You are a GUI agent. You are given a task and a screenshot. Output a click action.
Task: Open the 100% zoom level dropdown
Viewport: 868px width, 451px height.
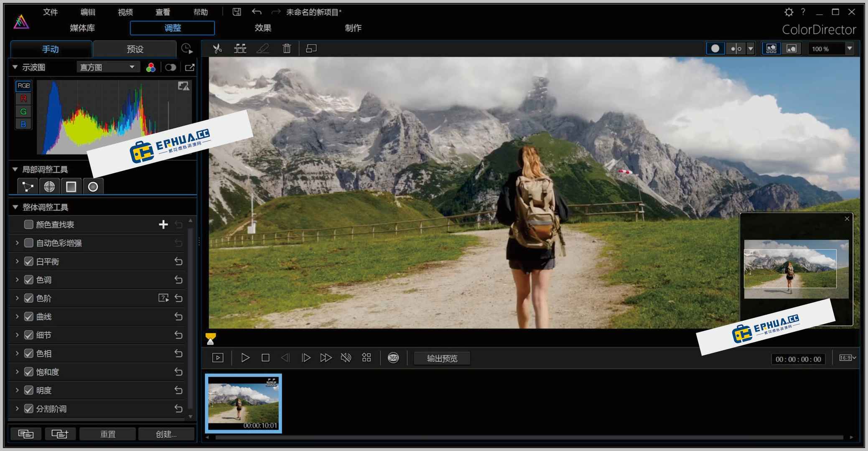point(849,49)
